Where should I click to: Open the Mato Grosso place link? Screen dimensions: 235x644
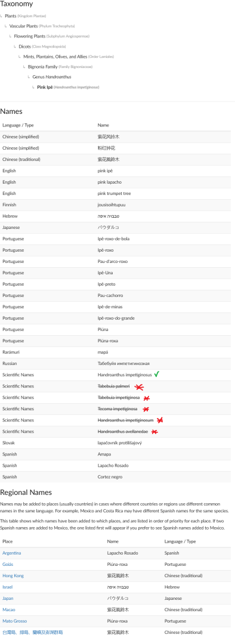point(15,621)
